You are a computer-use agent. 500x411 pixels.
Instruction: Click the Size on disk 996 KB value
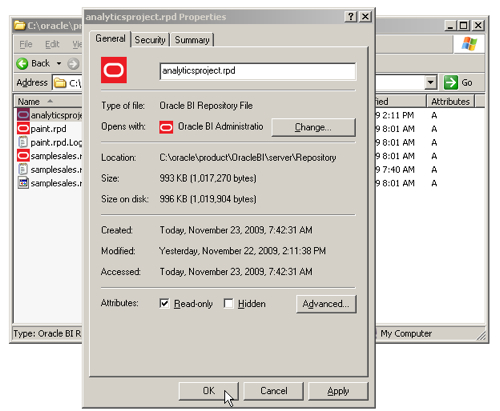(208, 199)
